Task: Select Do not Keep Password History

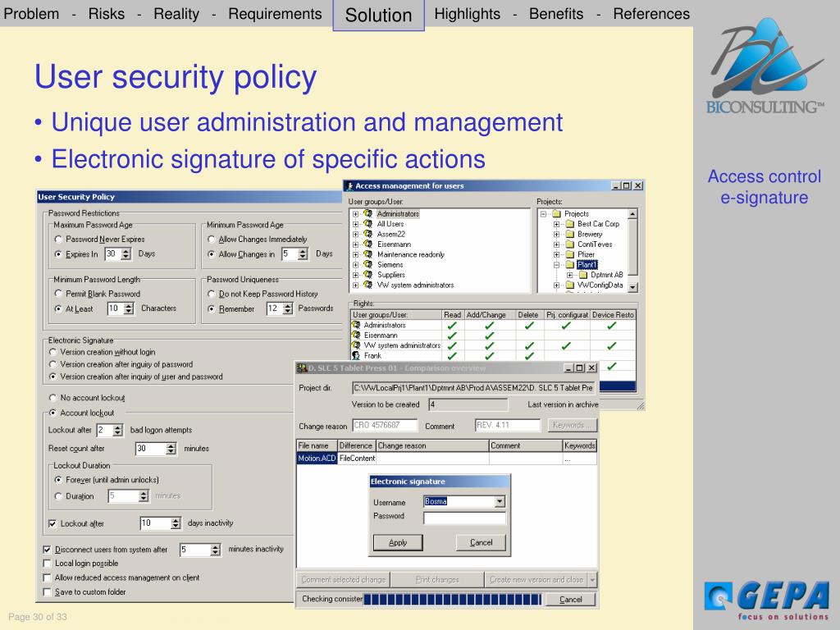Action: click(x=211, y=294)
